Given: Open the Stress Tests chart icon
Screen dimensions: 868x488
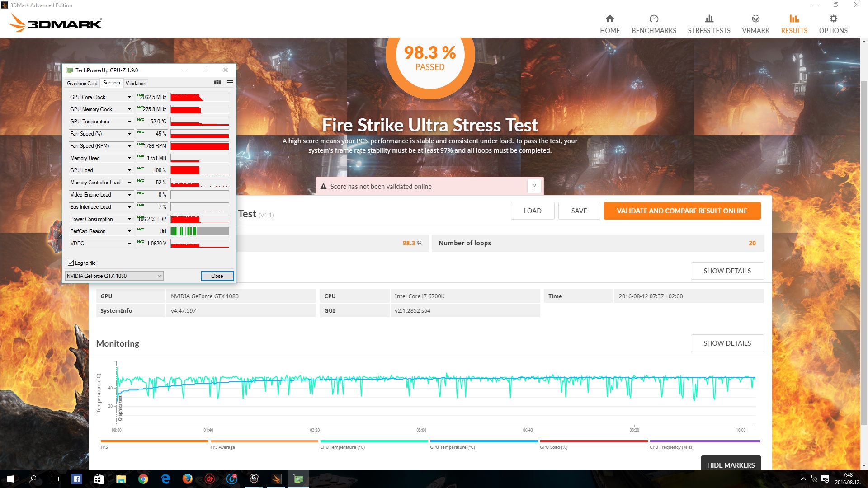Looking at the screenshot, I should 709,19.
